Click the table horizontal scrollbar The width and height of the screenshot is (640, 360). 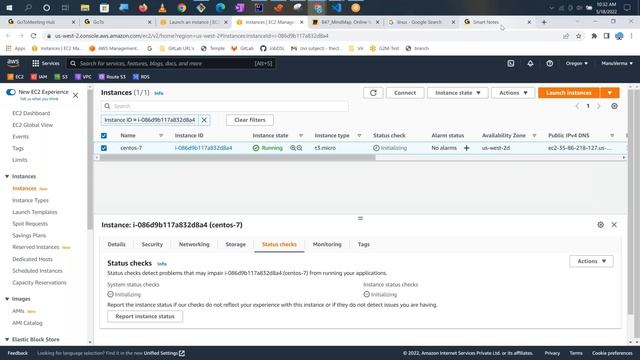pos(238,158)
